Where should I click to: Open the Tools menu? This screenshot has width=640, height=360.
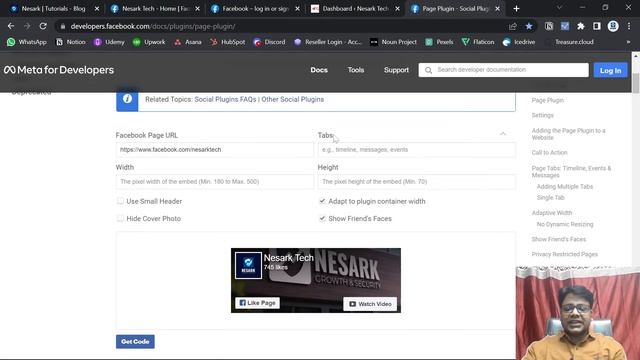356,70
